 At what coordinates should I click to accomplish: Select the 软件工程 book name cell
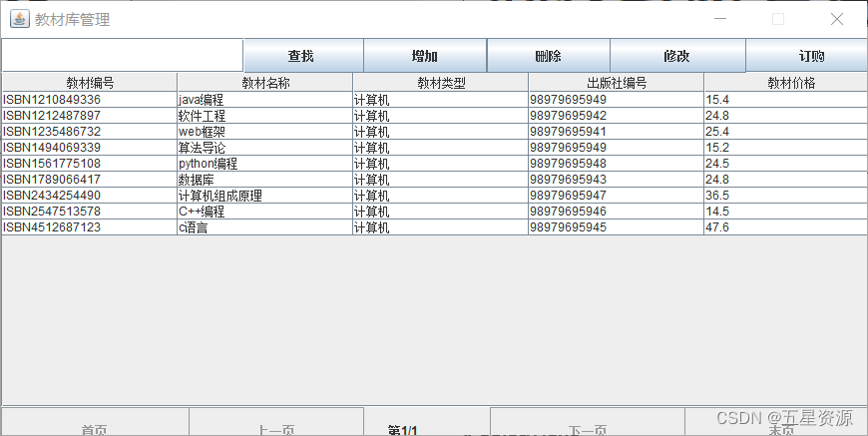coord(265,116)
